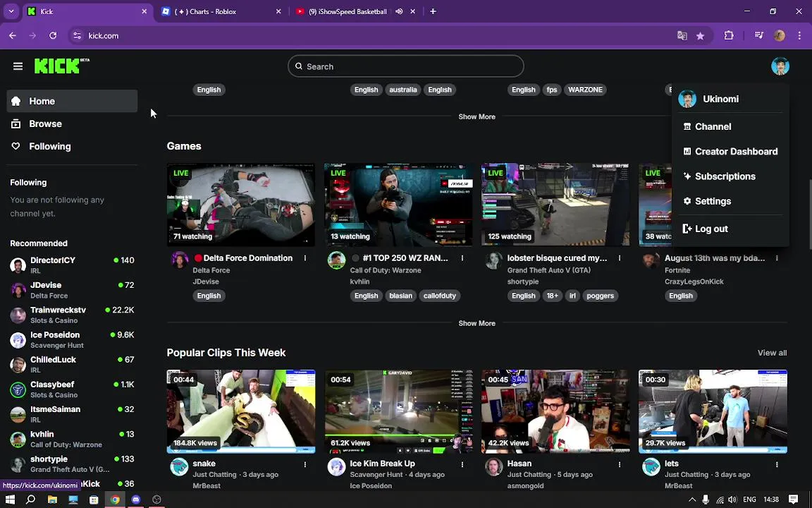Screen dimensions: 812x508
Task: Open the lobster bisque stream thumbnail
Action: 555,205
